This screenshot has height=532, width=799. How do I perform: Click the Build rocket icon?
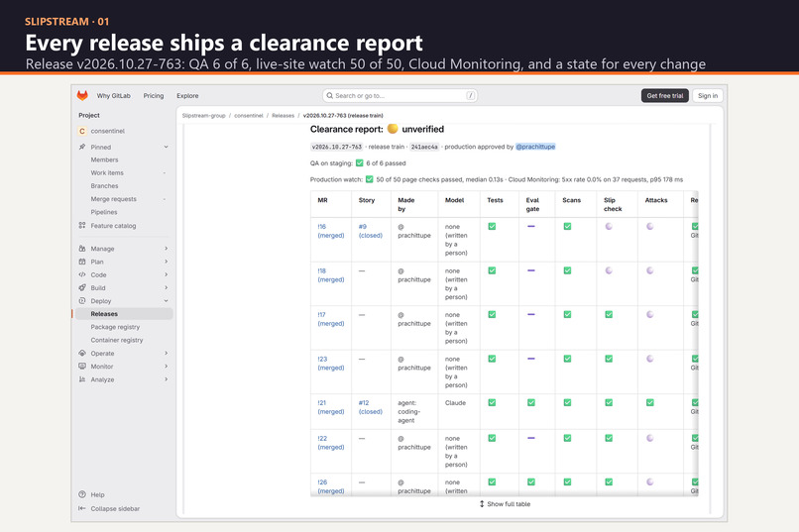(82, 287)
